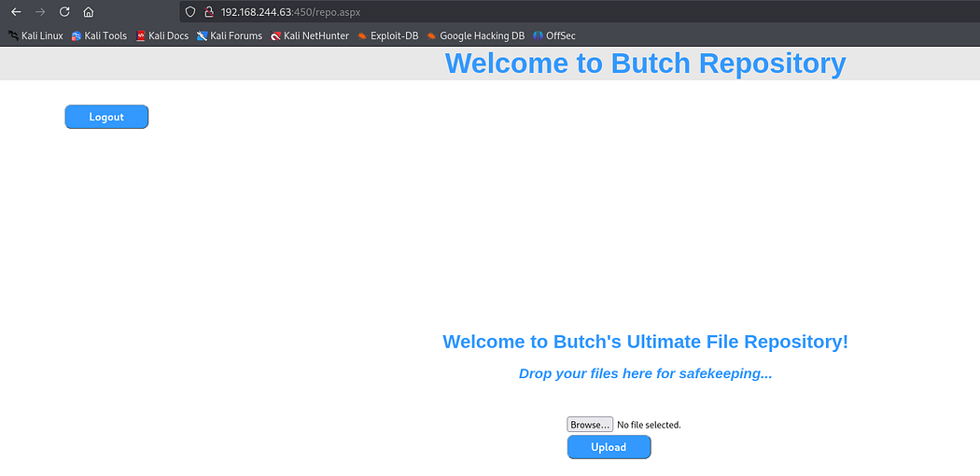Open the Exploit-DB bookmark
This screenshot has width=980, height=476.
click(x=388, y=35)
